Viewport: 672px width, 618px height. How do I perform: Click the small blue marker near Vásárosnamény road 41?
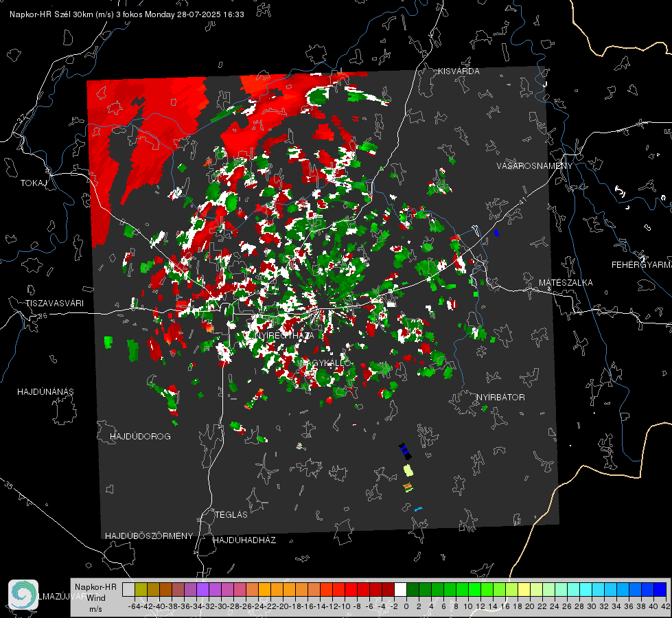497,233
